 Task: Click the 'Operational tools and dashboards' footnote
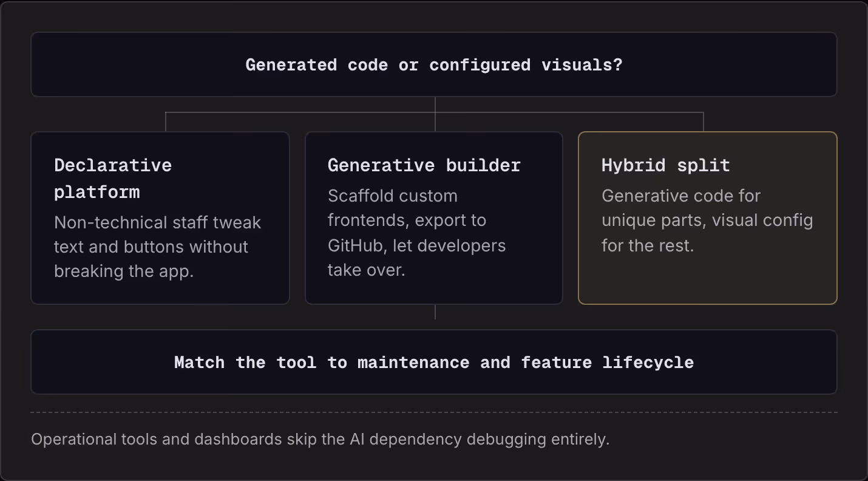[x=320, y=439]
